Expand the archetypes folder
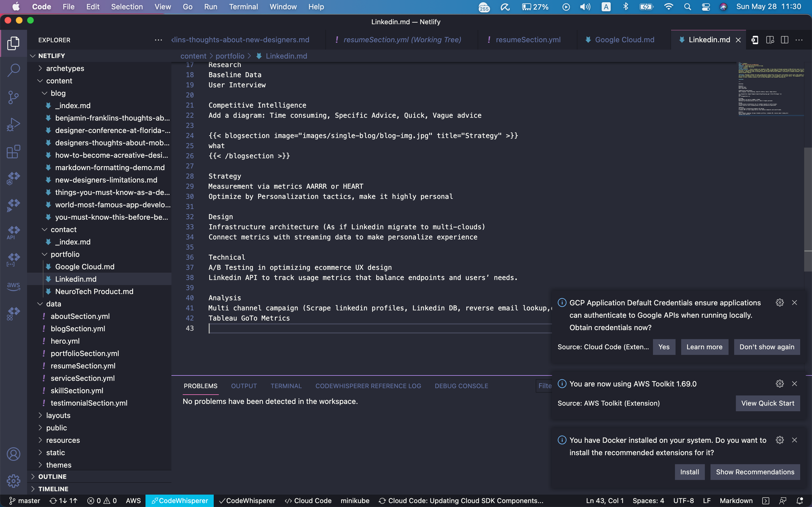Screen dimensions: 812x507 point(65,68)
